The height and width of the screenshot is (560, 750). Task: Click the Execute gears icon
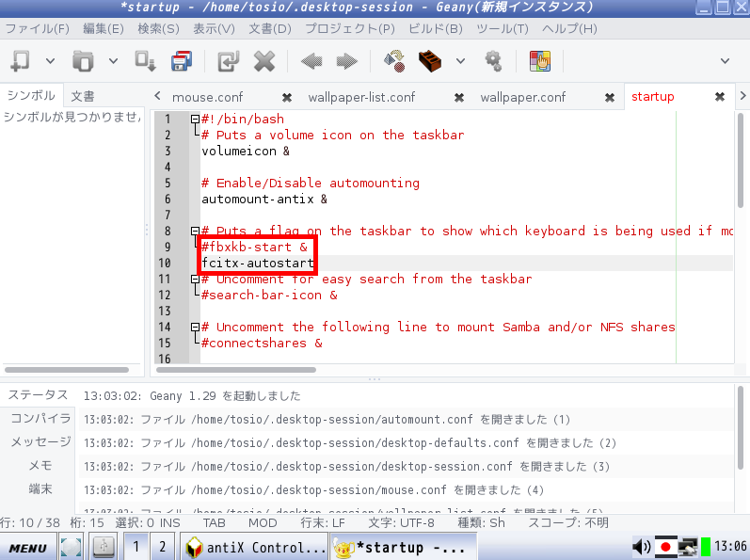point(493,61)
